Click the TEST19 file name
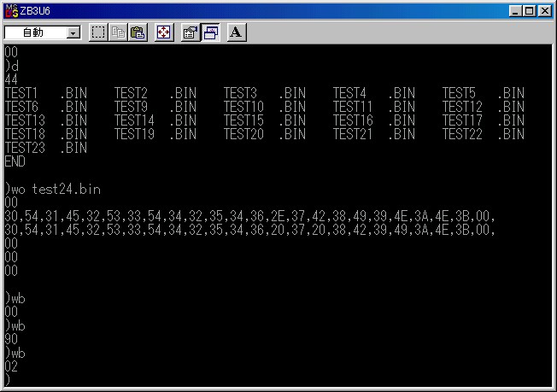This screenshot has width=557, height=392. point(134,134)
